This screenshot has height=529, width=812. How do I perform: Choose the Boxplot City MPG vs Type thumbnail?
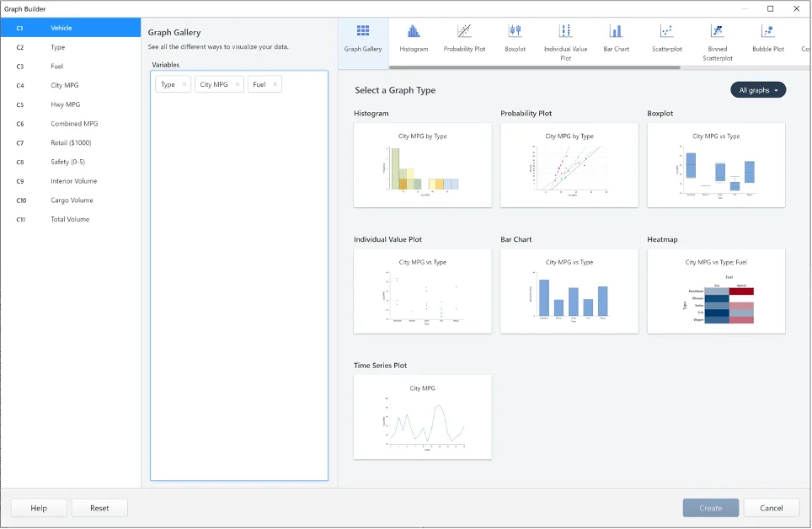(716, 165)
